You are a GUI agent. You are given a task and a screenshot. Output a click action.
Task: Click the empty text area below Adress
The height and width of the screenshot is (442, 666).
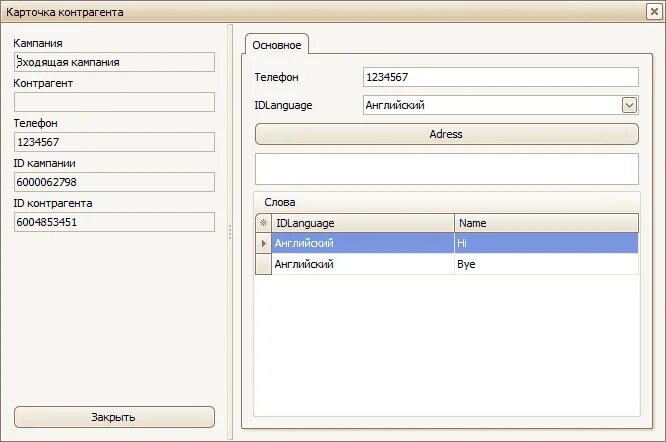pos(446,169)
